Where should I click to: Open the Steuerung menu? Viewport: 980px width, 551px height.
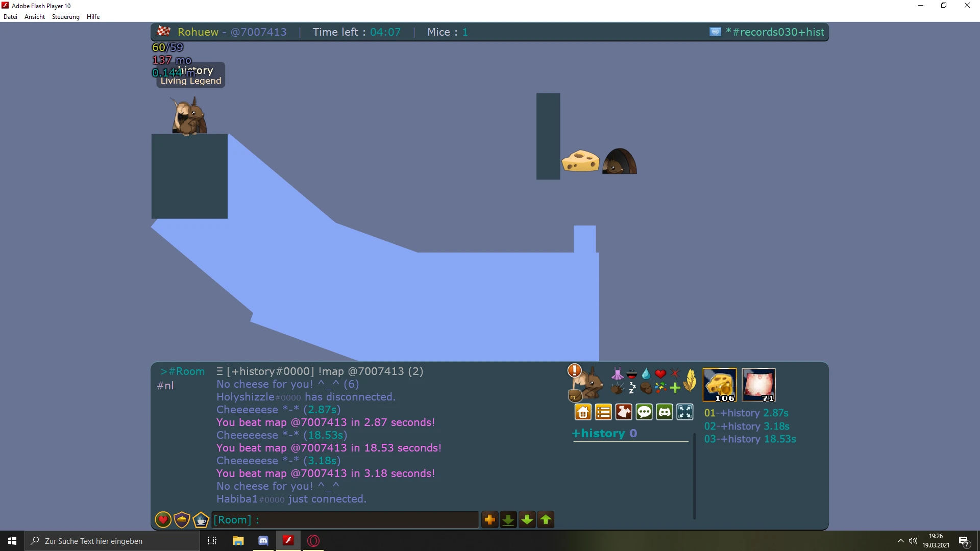tap(66, 17)
